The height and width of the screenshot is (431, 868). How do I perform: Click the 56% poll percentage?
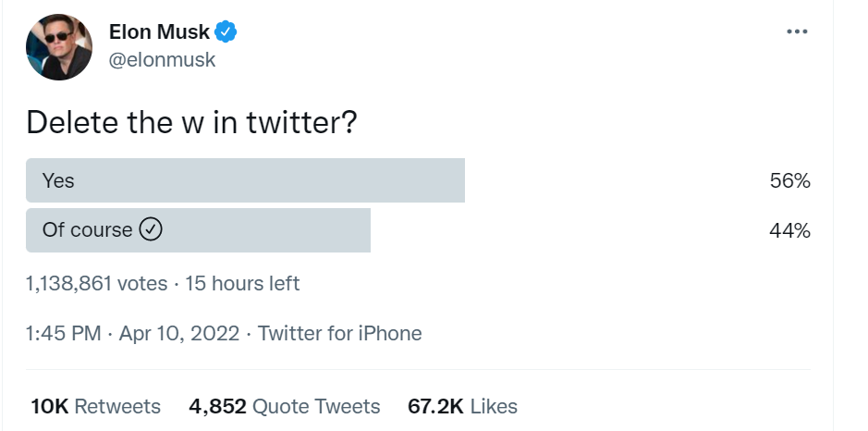[x=789, y=181]
